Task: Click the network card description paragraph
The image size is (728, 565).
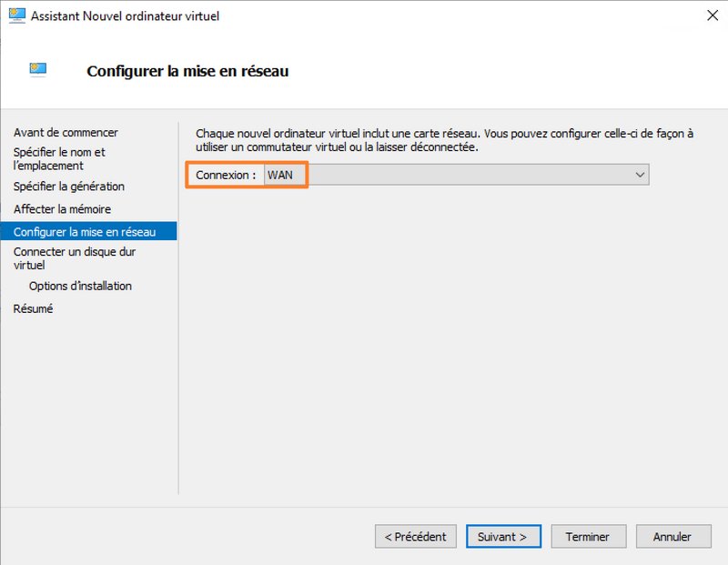Action: click(444, 140)
